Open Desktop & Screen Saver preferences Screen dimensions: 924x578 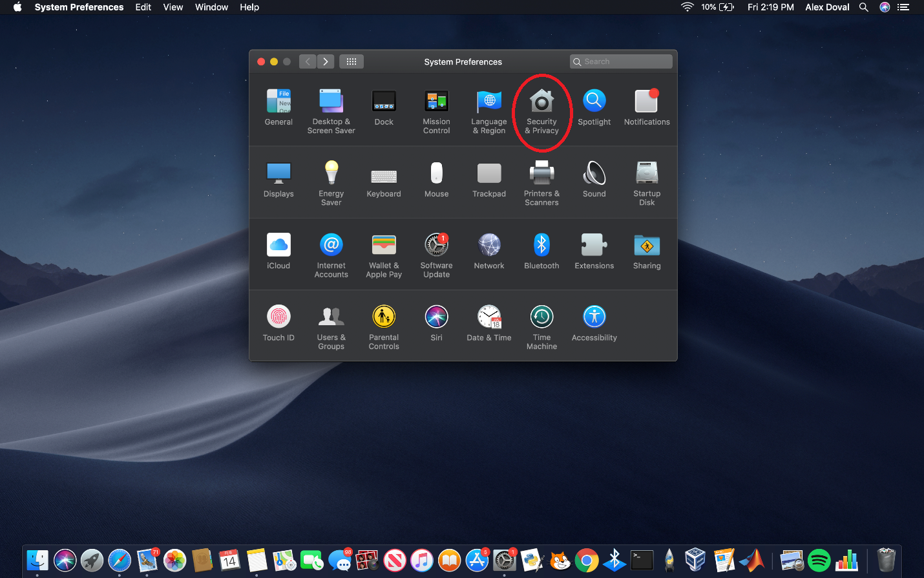[x=331, y=111]
